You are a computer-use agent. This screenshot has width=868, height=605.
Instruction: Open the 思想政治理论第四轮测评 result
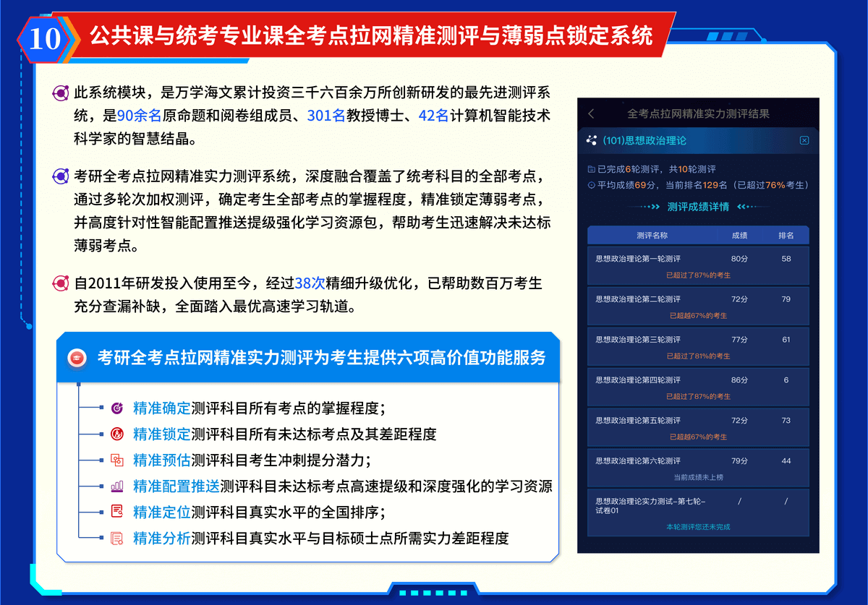[697, 387]
